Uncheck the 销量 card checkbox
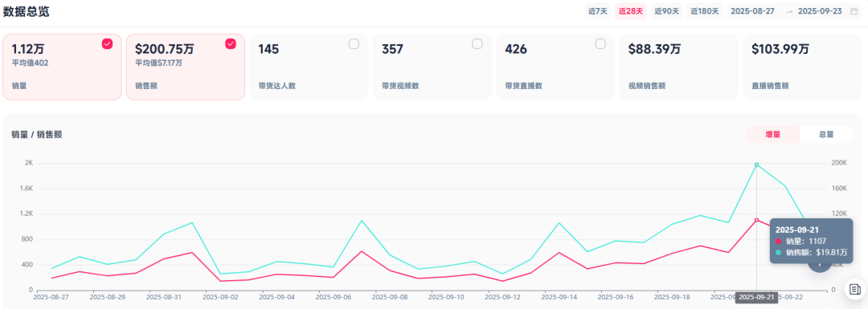Image resolution: width=868 pixels, height=309 pixels. pyautogui.click(x=108, y=43)
